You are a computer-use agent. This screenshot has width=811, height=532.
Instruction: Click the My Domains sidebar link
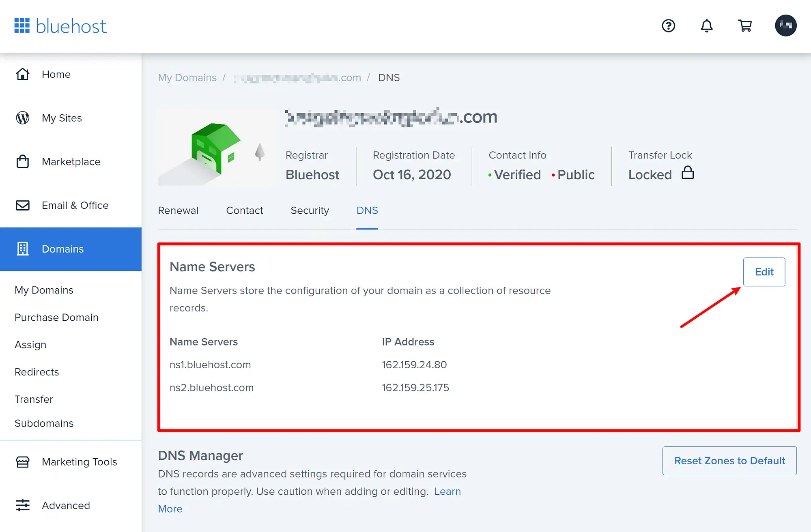[x=45, y=290]
